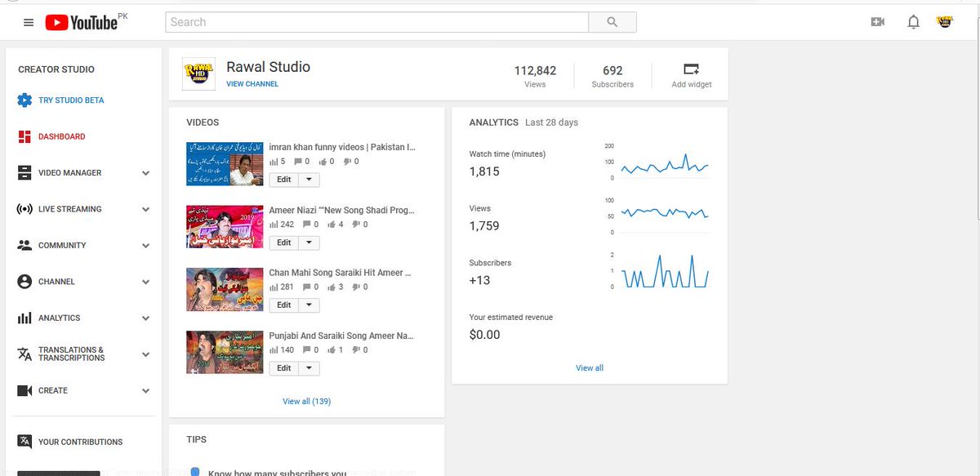
Task: Click the Video Manager icon
Action: [24, 173]
